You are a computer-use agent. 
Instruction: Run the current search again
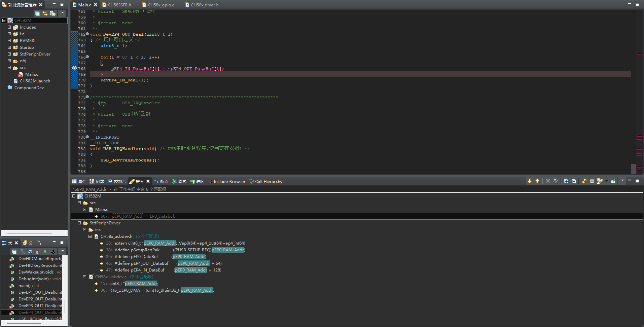(584, 181)
